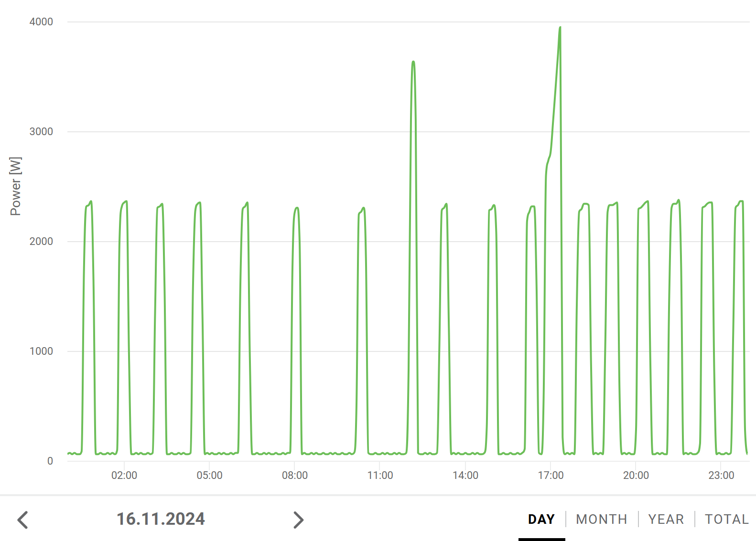Viewport: 756px width, 541px height.
Task: Click the date label 16.11.2024
Action: point(161,519)
